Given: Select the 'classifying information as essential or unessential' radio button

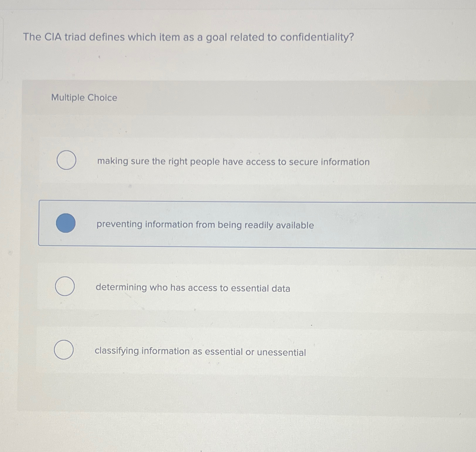Looking at the screenshot, I should [x=64, y=350].
